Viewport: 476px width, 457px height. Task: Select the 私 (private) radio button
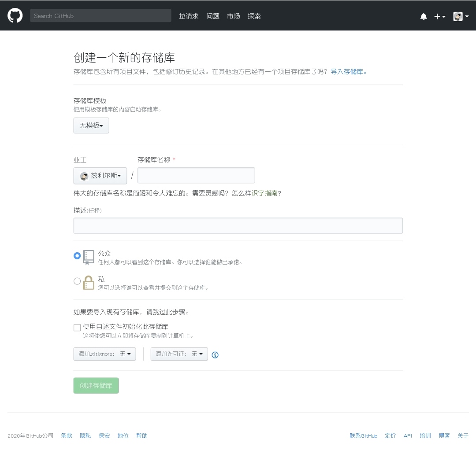[77, 281]
